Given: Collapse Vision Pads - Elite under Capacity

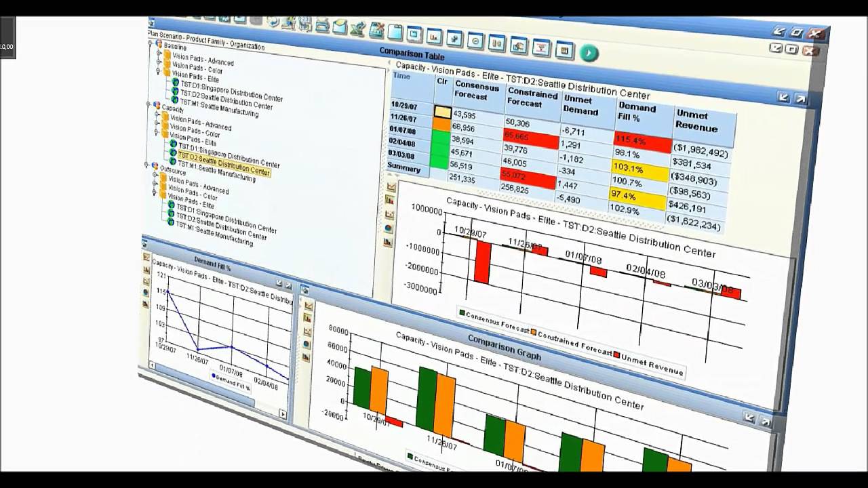Looking at the screenshot, I should (x=156, y=132).
